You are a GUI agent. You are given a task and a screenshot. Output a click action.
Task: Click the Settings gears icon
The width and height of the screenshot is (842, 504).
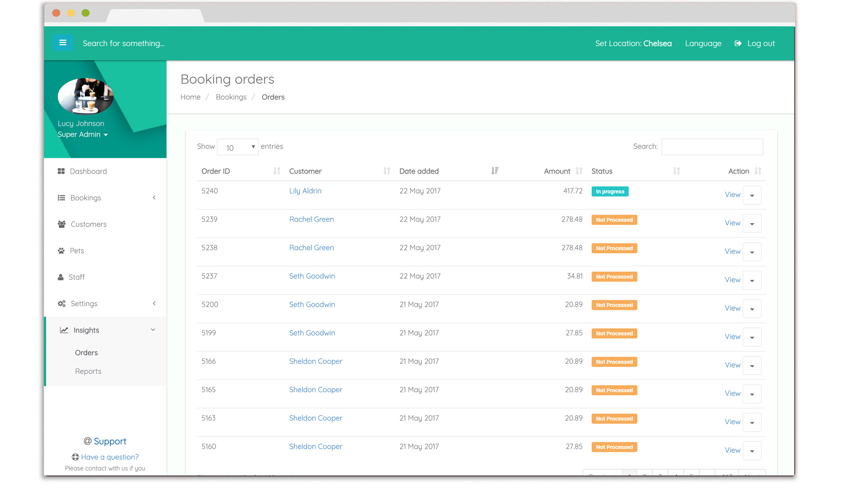click(61, 304)
